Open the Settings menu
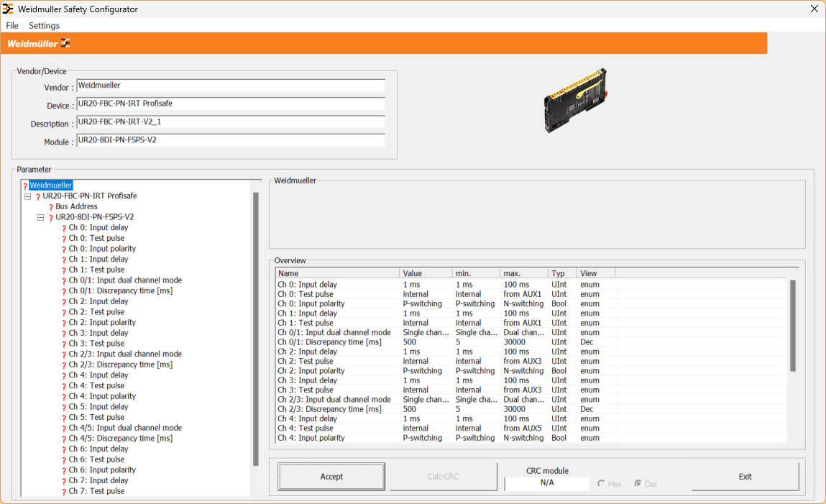The image size is (826, 504). tap(44, 25)
